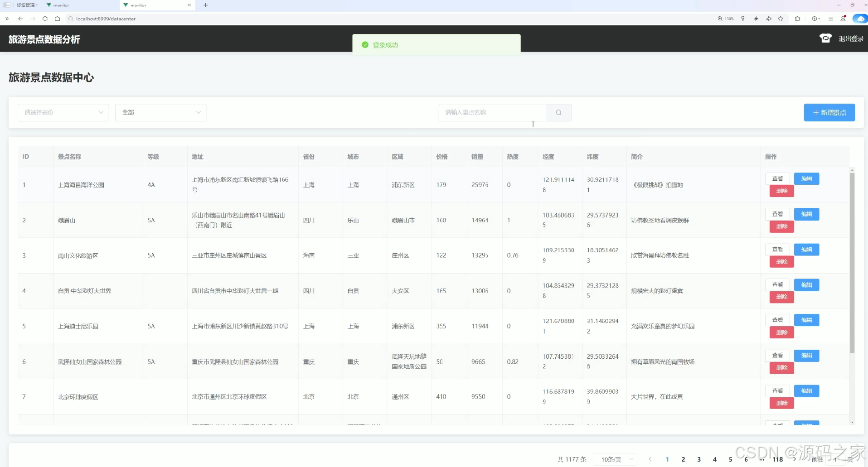Open the 10条/页 page size dropdown

pos(615,459)
